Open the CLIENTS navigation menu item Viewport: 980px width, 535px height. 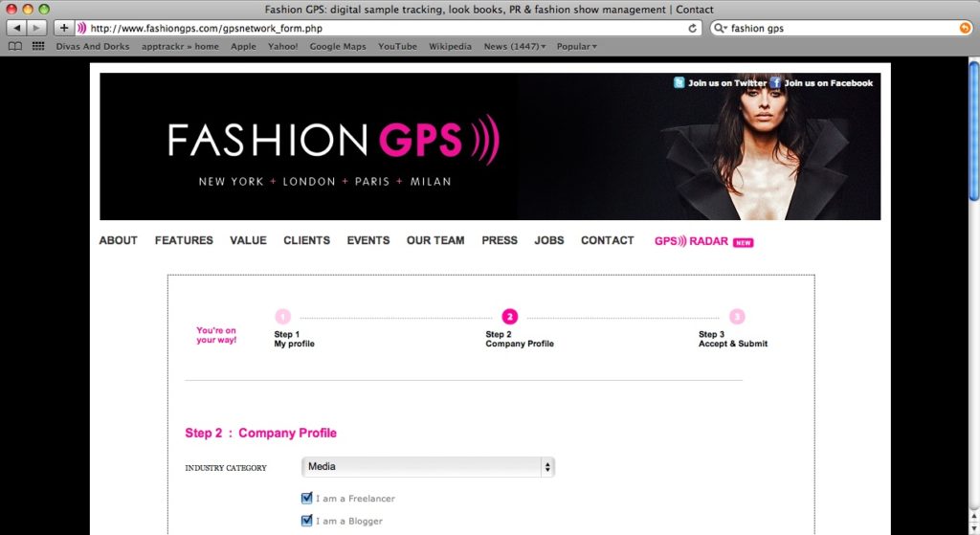pyautogui.click(x=306, y=240)
